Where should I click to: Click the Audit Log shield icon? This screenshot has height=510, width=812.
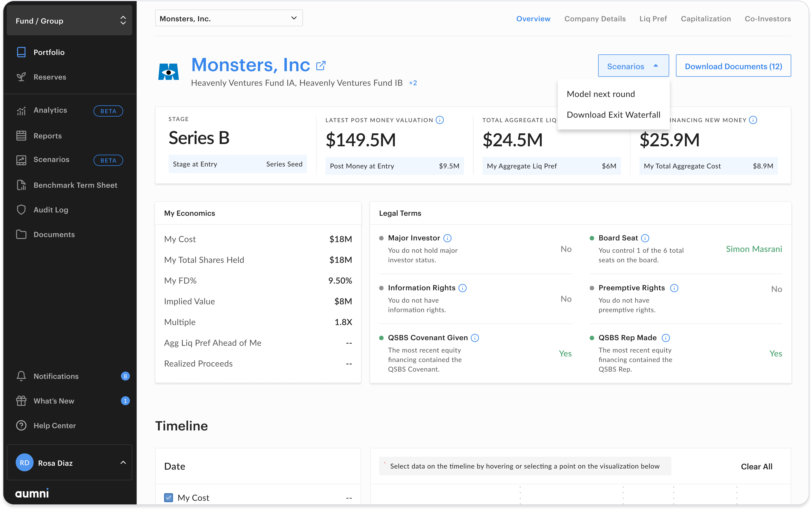pos(21,210)
